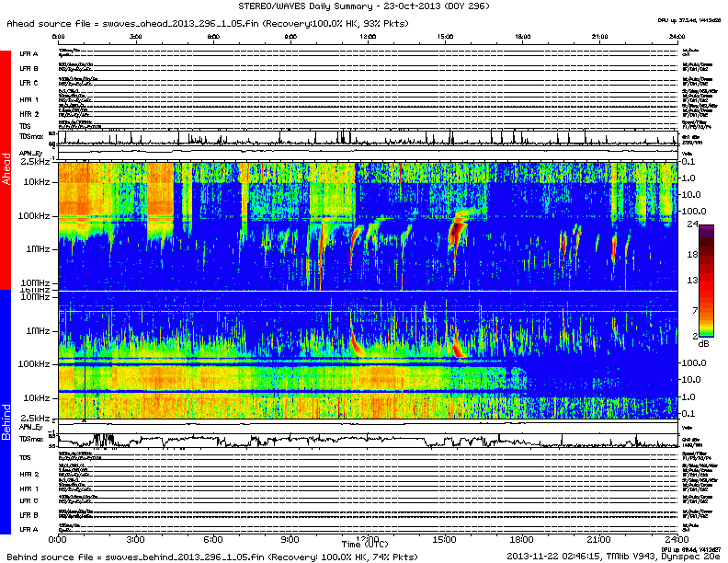Screen dimensions: 728x563
Task: Click the 12:00 tick on bottom time axis
Action: [x=369, y=538]
